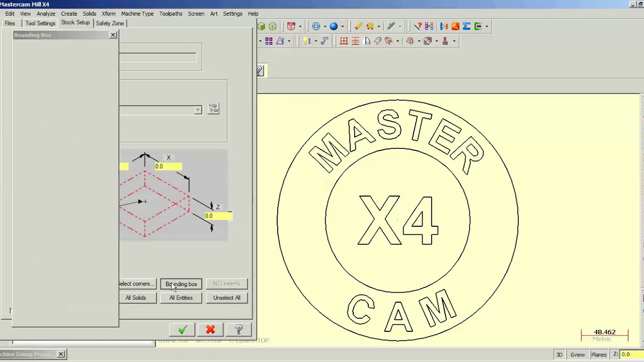
Task: Open the Machine Type menu
Action: tap(137, 14)
